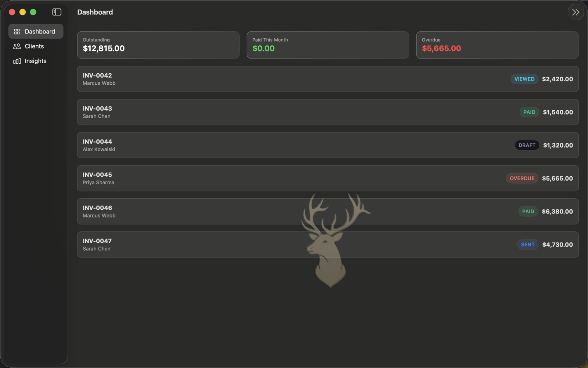588x368 pixels.
Task: Click the double-chevron expand button
Action: (x=576, y=12)
